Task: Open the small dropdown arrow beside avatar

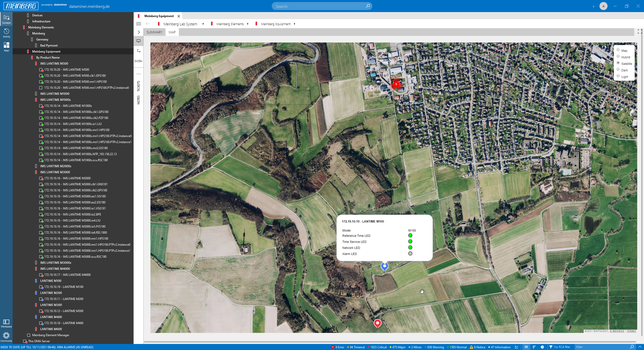Action: 593,6
